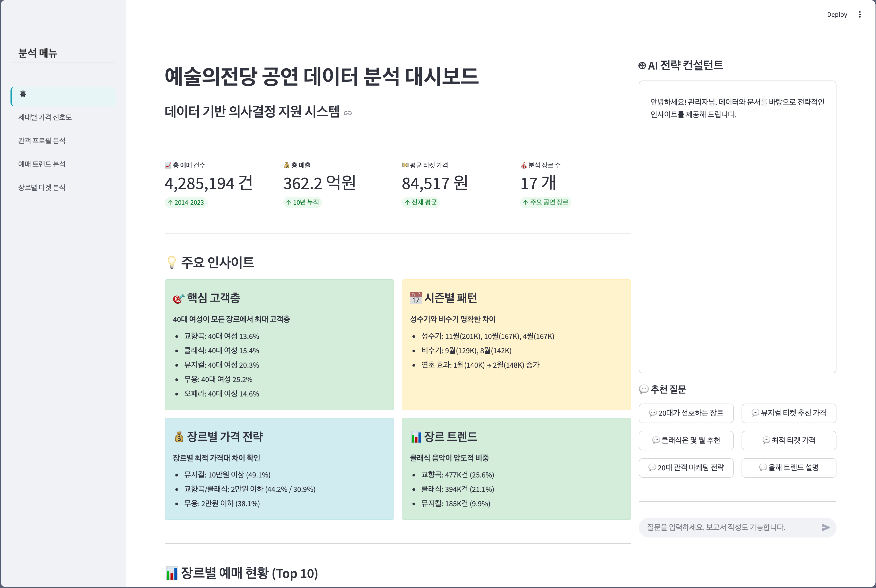Click the 주요 공연 장르 delta badge
This screenshot has width=876, height=588.
pos(546,203)
